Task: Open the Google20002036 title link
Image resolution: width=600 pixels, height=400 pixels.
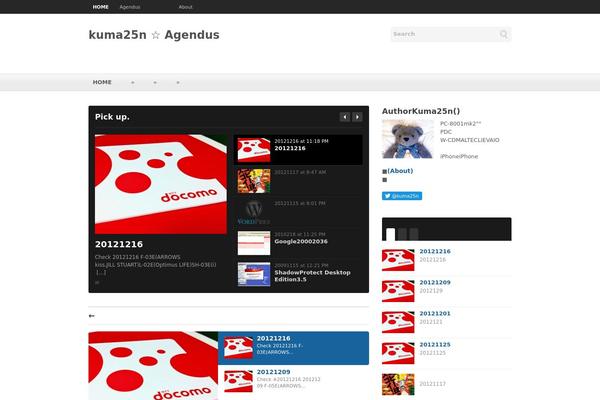Action: tap(301, 242)
